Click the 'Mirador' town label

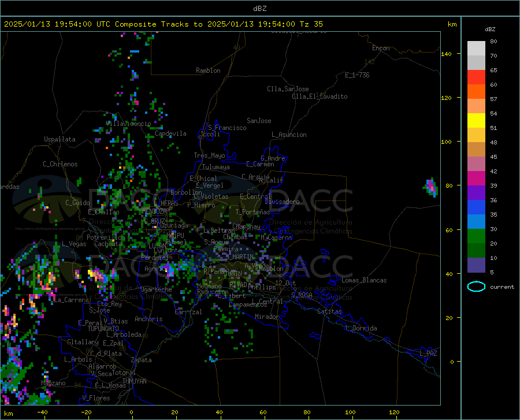pyautogui.click(x=267, y=317)
